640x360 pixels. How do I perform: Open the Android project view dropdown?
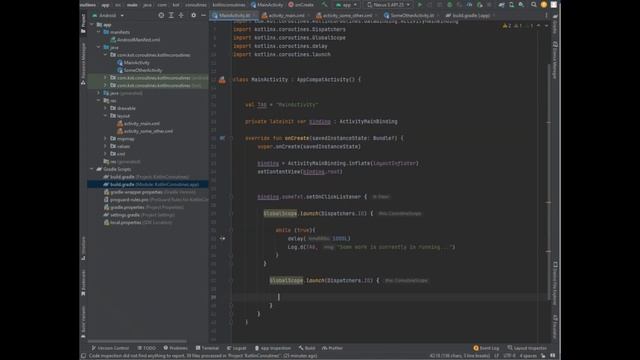pos(108,16)
